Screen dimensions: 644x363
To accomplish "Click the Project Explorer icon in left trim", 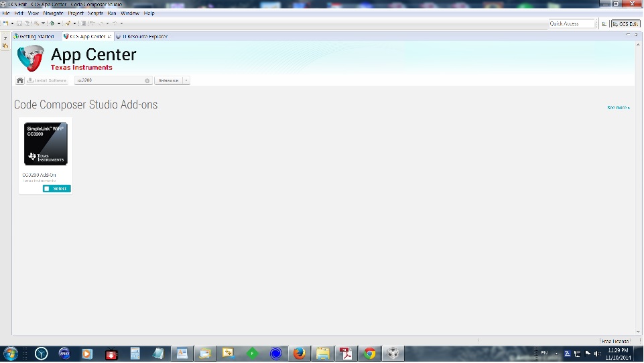I will click(5, 46).
